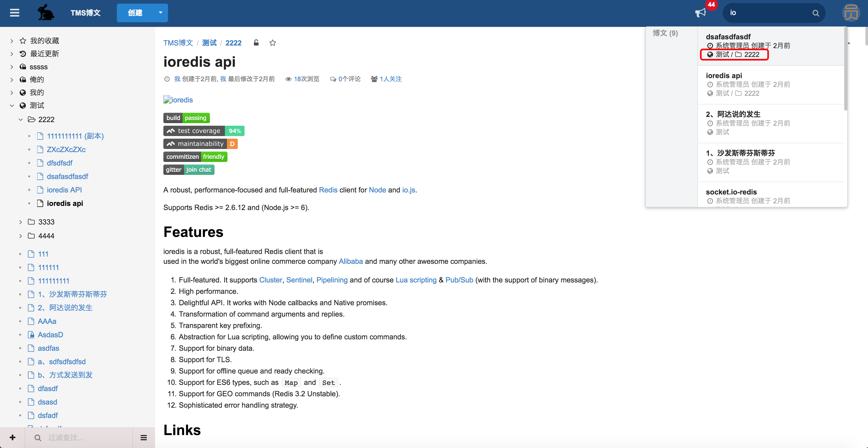Viewport: 868px width, 448px height.
Task: Expand the 俺的 space
Action: (x=12, y=80)
